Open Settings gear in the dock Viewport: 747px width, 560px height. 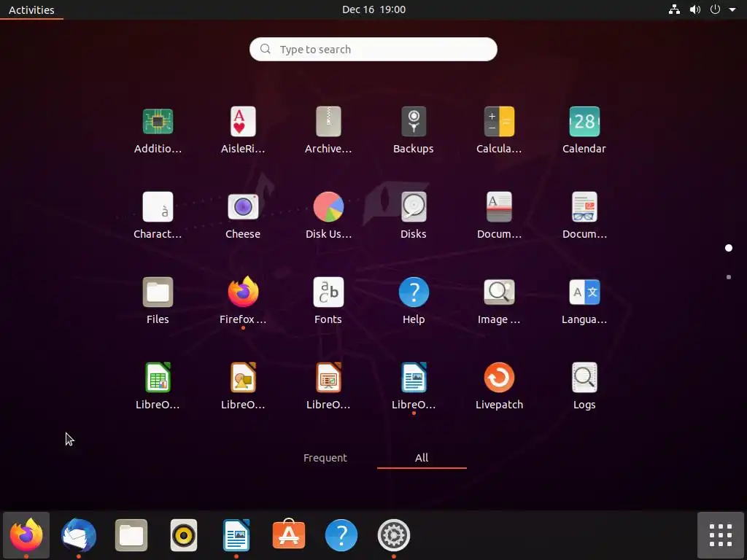[x=393, y=534]
